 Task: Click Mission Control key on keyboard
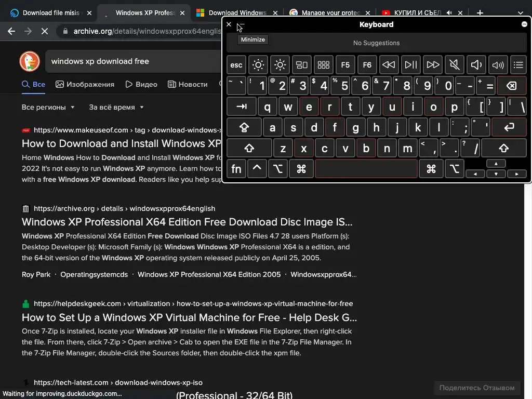point(302,64)
